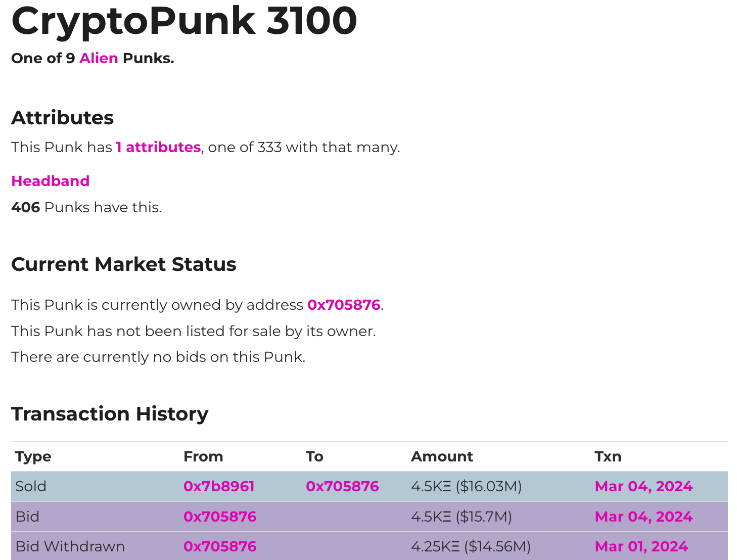Click the Amount column header
The width and height of the screenshot is (737, 560).
(x=442, y=456)
